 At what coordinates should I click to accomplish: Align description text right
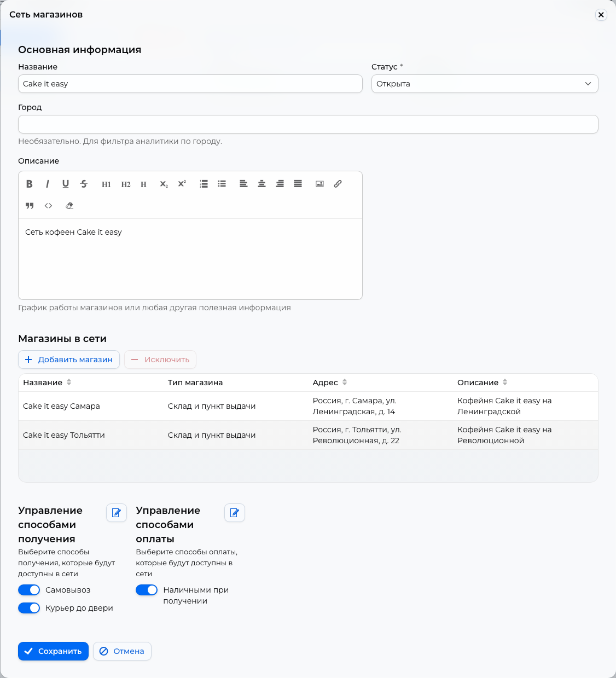280,184
